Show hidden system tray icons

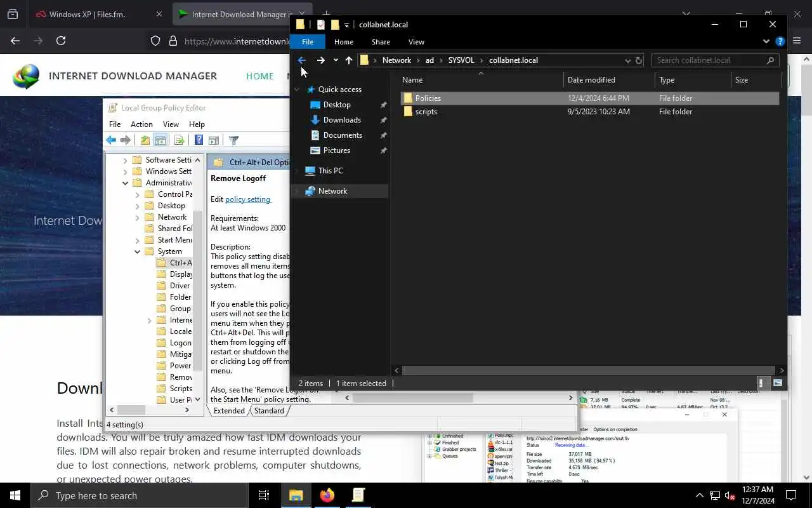[700, 496]
